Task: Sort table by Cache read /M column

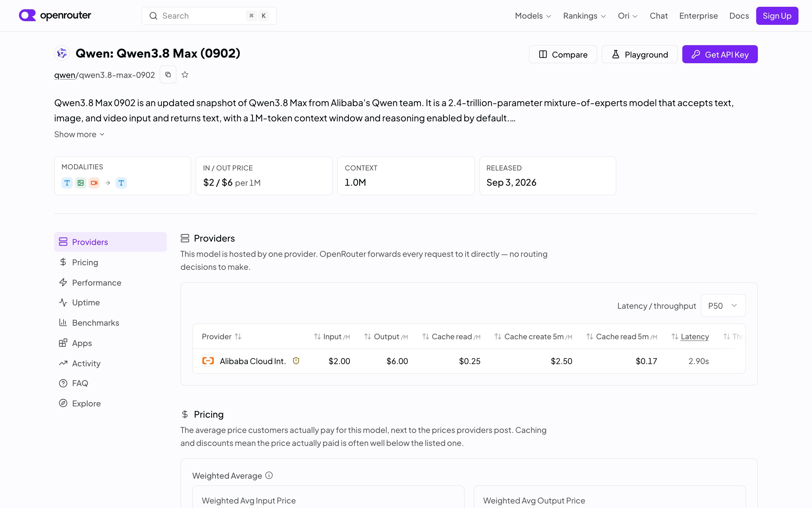Action: 451,336
